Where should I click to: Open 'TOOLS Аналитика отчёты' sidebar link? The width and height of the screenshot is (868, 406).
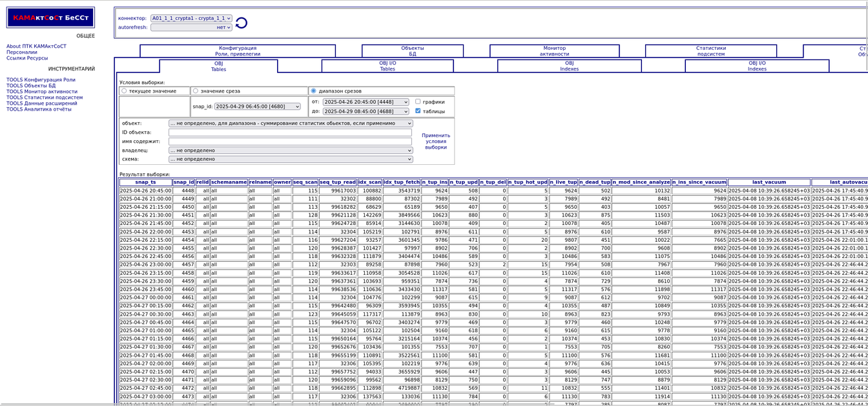(39, 109)
